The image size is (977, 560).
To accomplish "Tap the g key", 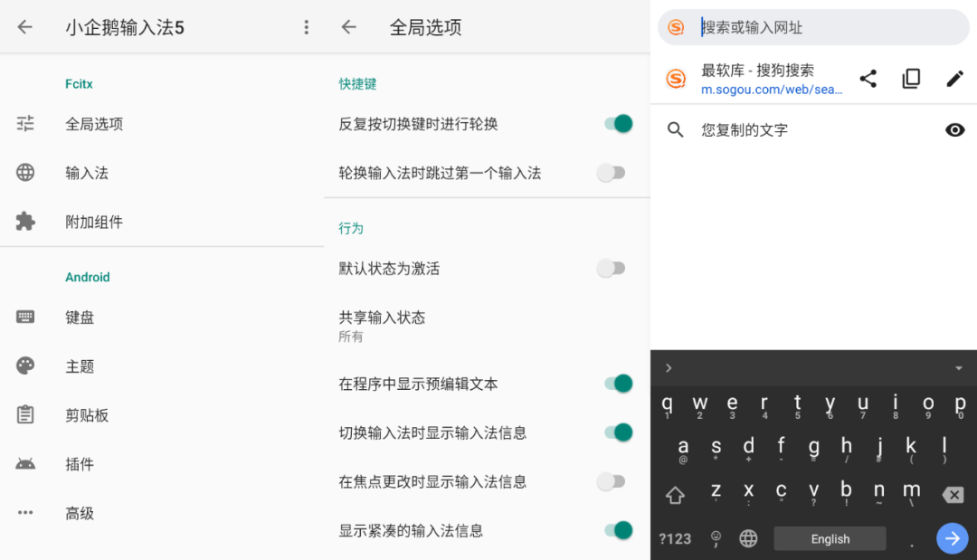I will coord(814,450).
